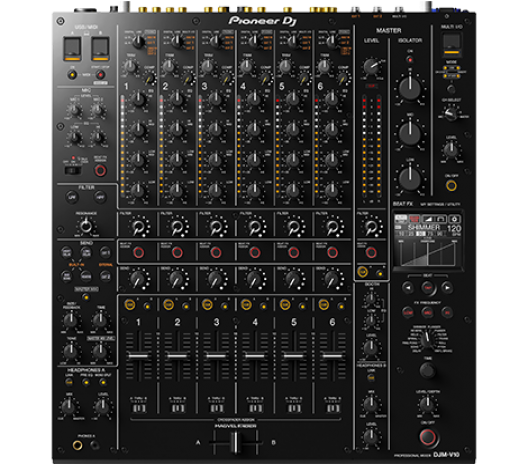Screen dimensions: 528x464
Task: Toggle the MASTER MIX button
Action: tap(86, 297)
